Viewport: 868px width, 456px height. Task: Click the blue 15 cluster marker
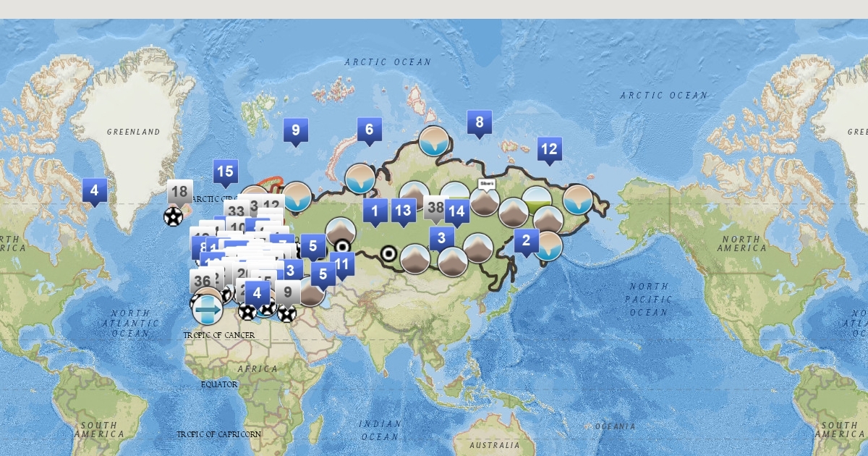click(x=225, y=172)
